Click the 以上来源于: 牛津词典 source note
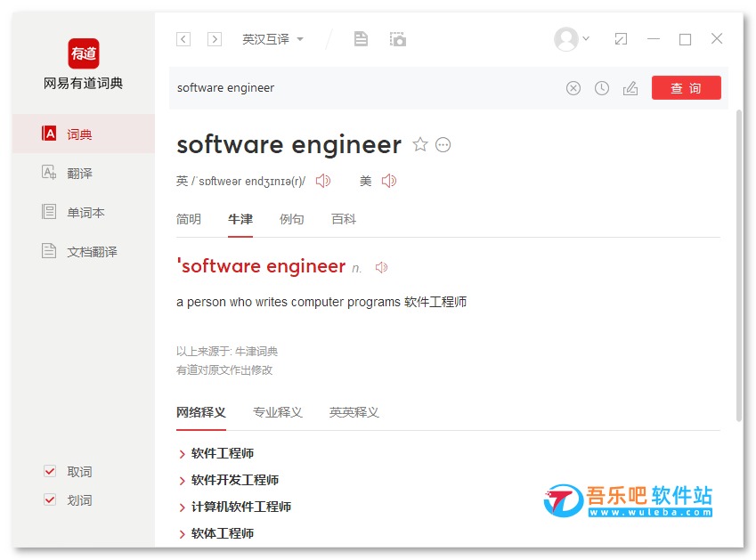 point(227,352)
